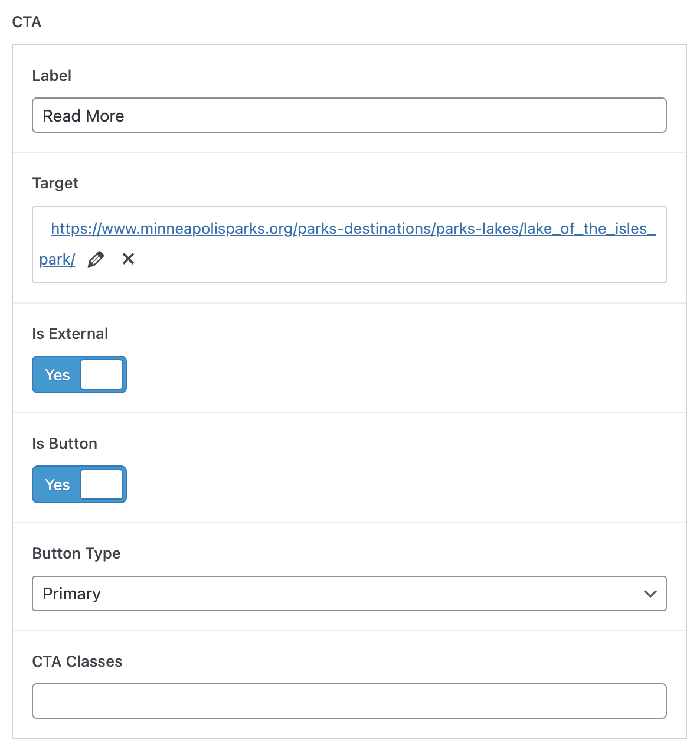Select the CTA section title
700x750 pixels.
(27, 22)
